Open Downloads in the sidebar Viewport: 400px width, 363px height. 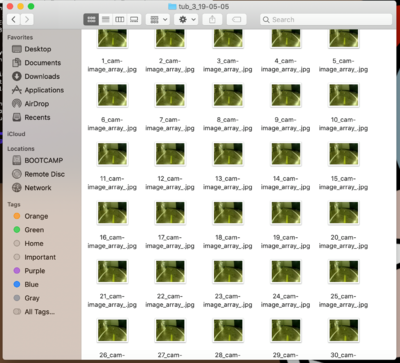tap(36, 76)
